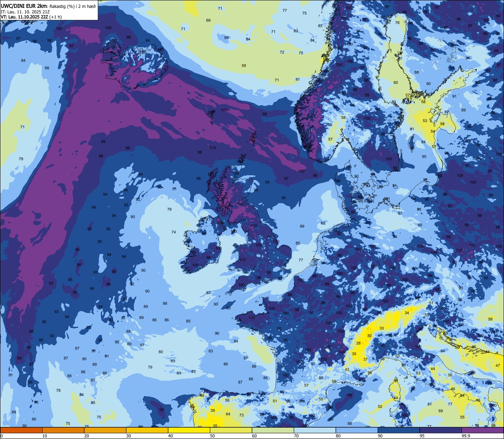Click the "UWC/DINI EUR 2km" title text
The height and width of the screenshot is (439, 504).
pos(24,6)
